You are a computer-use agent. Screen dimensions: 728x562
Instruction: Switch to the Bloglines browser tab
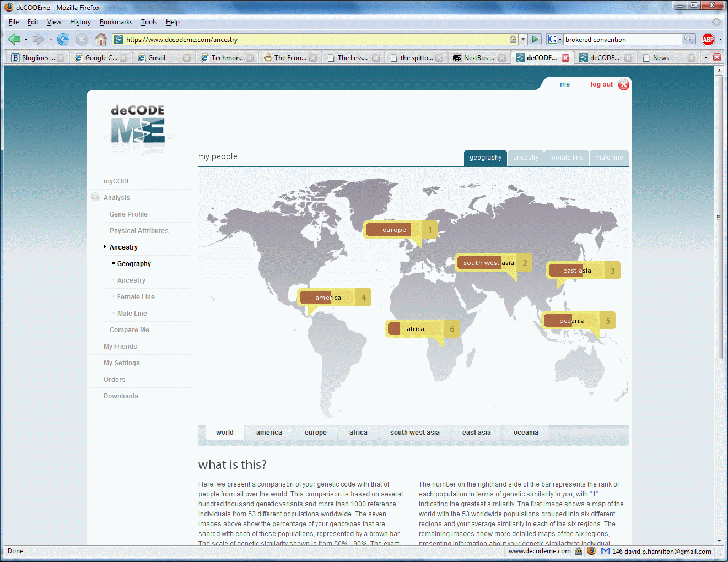pyautogui.click(x=37, y=58)
